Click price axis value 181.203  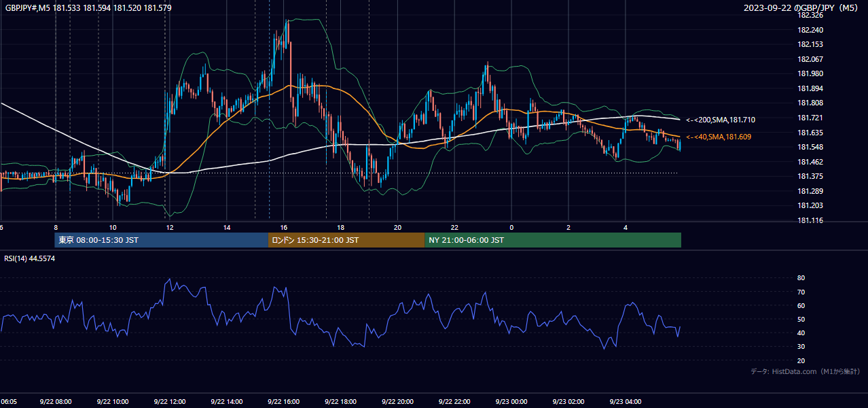[810, 205]
